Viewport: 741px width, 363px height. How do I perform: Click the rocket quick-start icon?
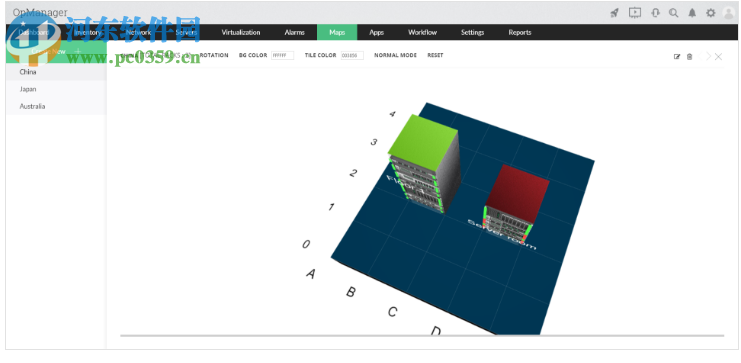pyautogui.click(x=614, y=13)
